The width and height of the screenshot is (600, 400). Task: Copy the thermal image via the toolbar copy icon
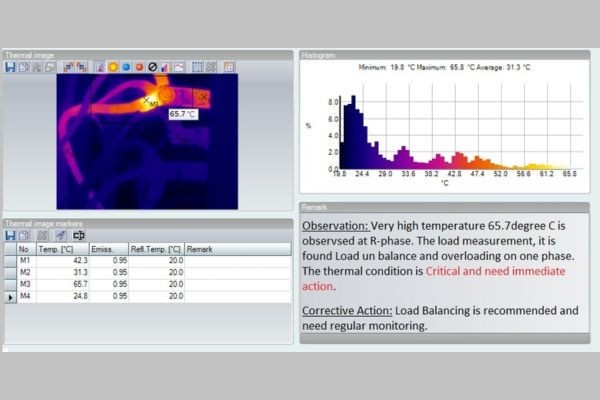point(24,67)
